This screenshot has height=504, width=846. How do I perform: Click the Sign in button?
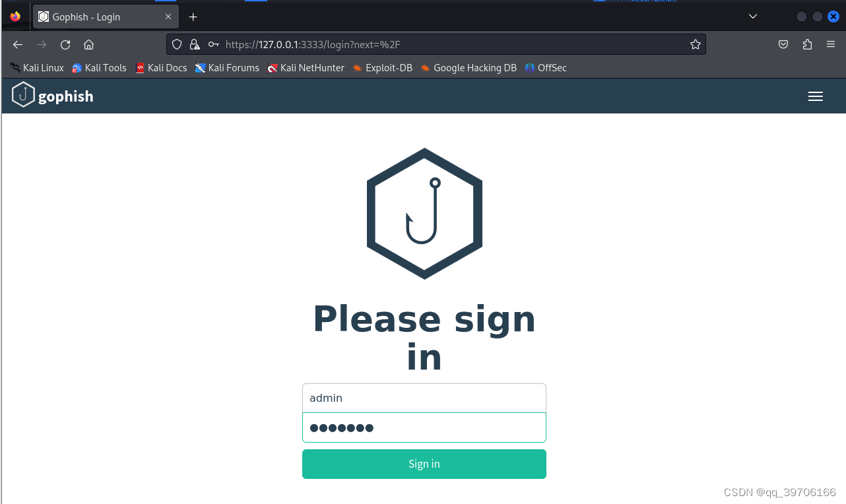[424, 464]
